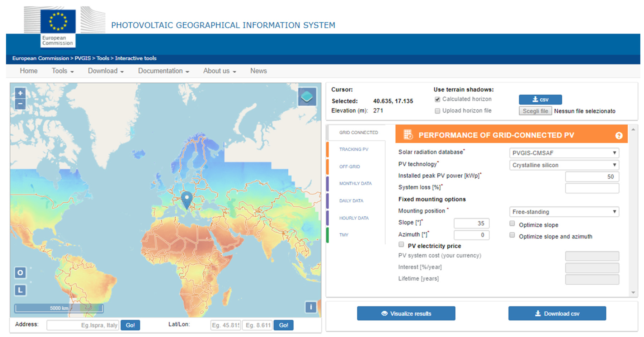Check the Optimize slope option
Image resolution: width=644 pixels, height=337 pixels.
512,224
